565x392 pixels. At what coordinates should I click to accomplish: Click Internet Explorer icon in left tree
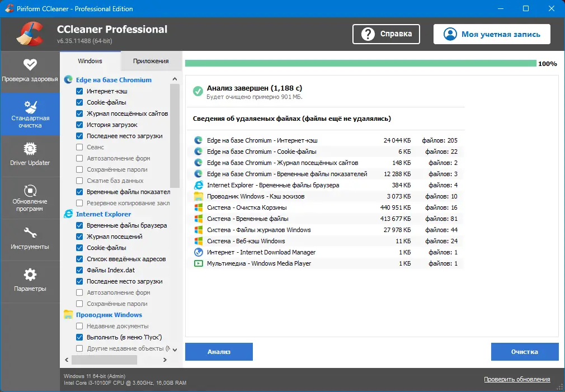[x=68, y=214]
